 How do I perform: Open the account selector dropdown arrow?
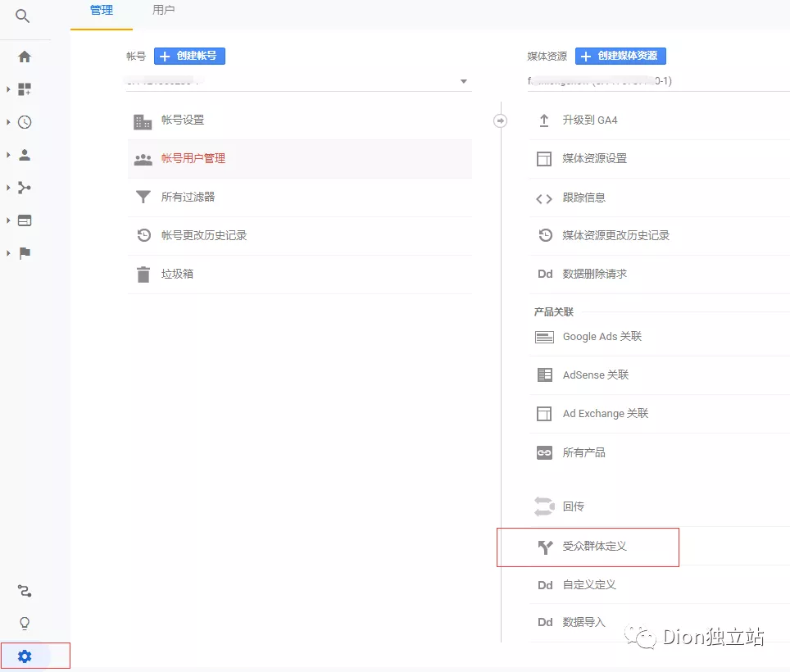click(x=464, y=81)
